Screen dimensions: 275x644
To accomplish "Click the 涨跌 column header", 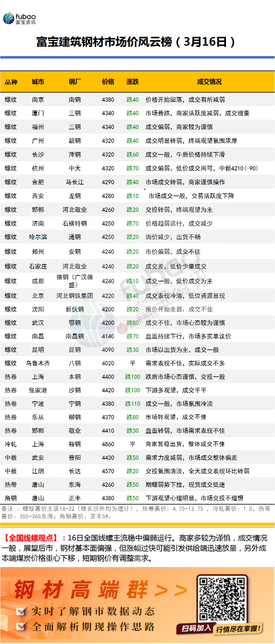I will point(133,82).
